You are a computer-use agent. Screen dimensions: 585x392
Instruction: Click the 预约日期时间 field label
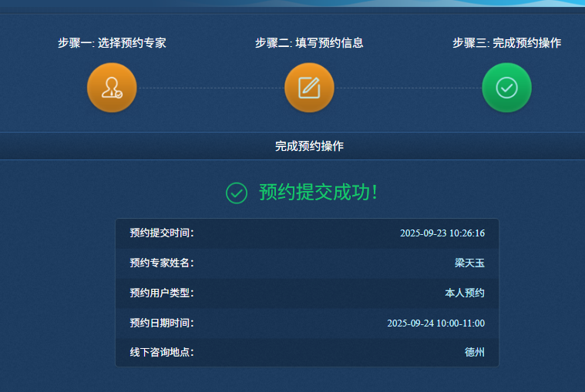162,323
